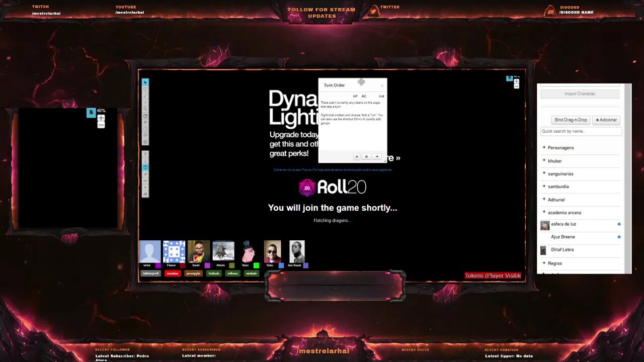Click larhal's purple color swatch
The height and width of the screenshot is (362, 644).
(x=158, y=265)
